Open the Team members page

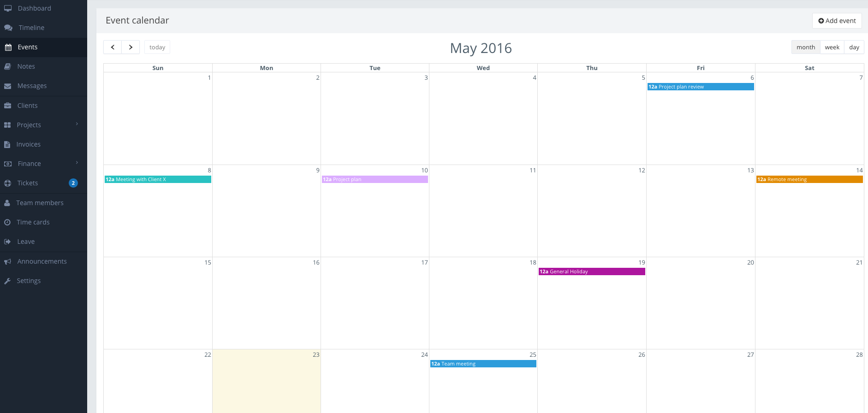[43, 203]
